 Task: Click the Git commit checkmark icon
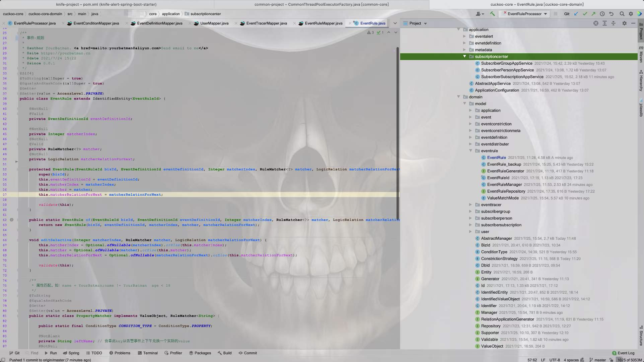(x=585, y=14)
